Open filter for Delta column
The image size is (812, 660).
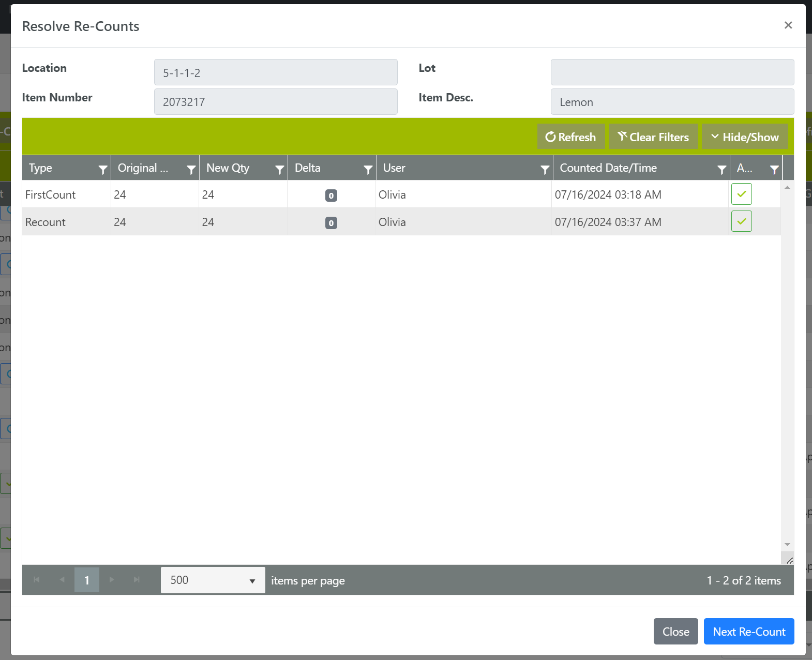pos(368,169)
